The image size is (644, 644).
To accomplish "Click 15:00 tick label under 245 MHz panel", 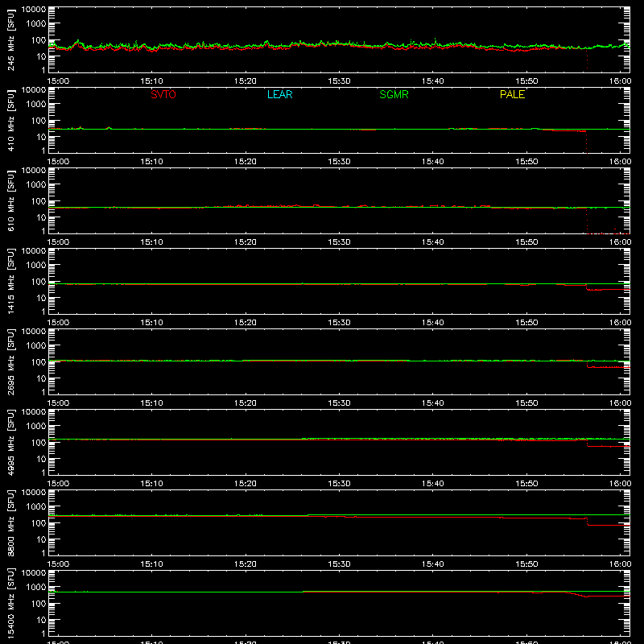I will click(x=58, y=81).
